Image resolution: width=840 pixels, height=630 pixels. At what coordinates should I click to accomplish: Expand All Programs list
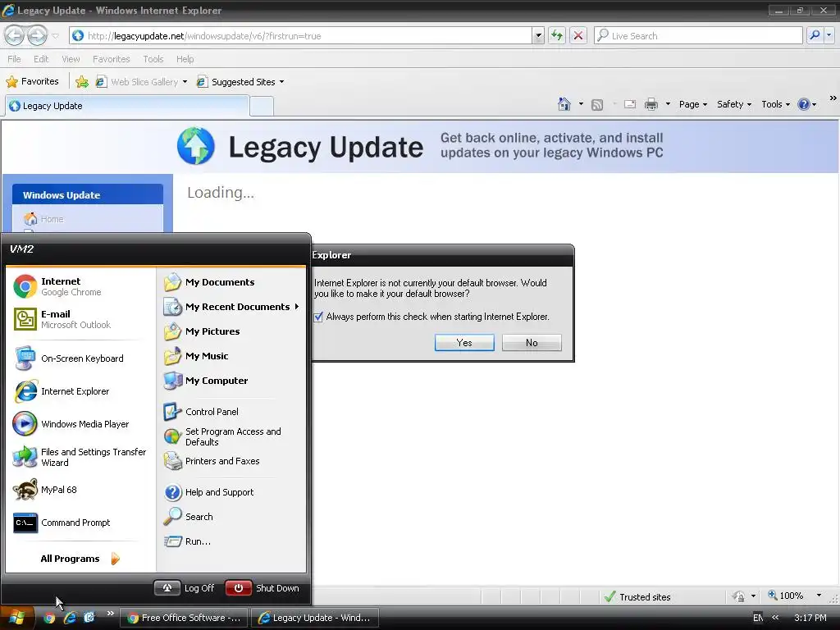pos(80,559)
